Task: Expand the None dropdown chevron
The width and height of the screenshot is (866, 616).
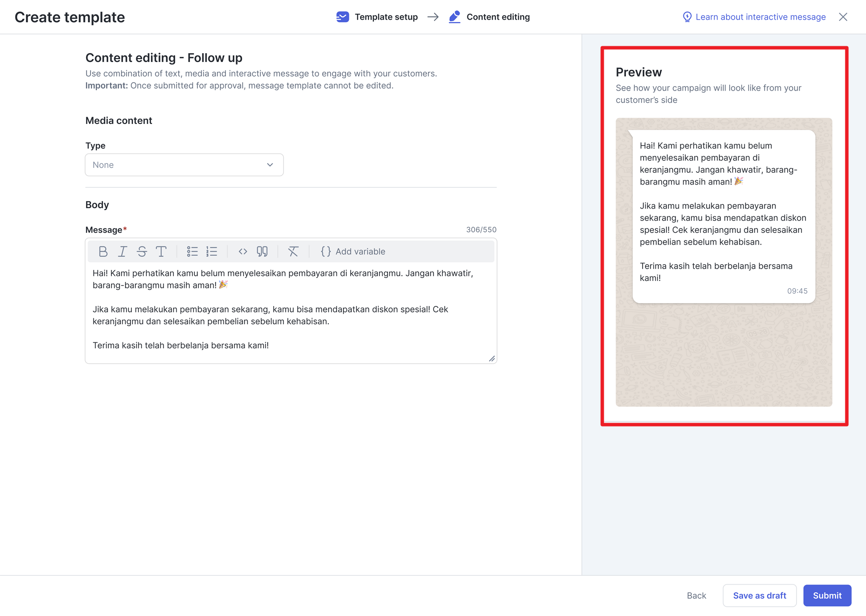Action: pyautogui.click(x=270, y=165)
